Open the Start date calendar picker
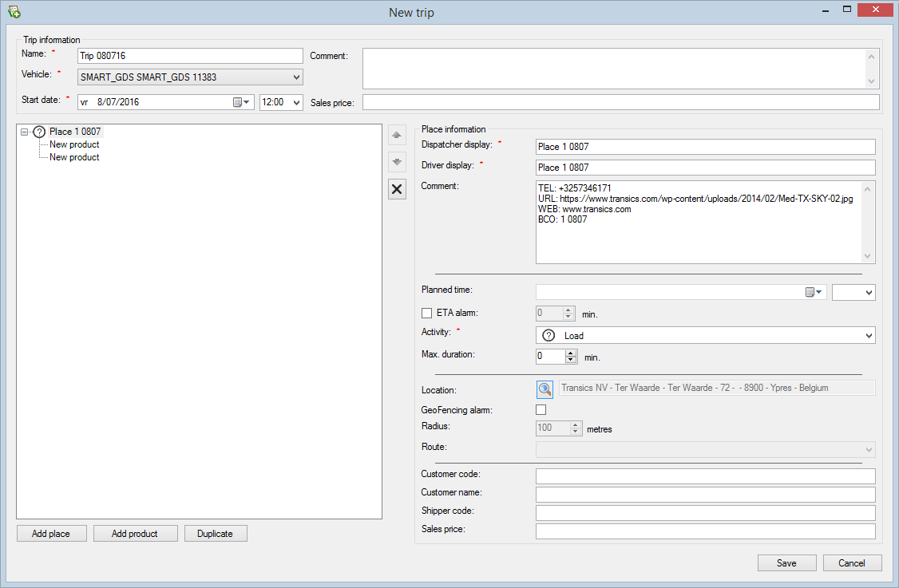The width and height of the screenshot is (899, 588). pyautogui.click(x=241, y=102)
